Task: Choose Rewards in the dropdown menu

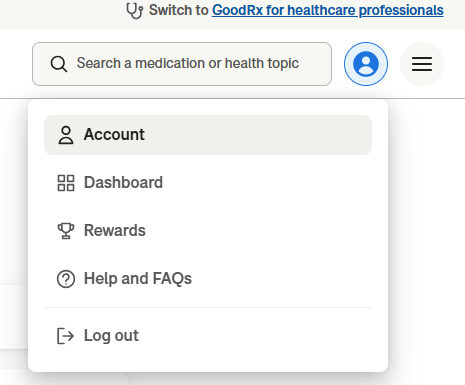Action: point(208,231)
